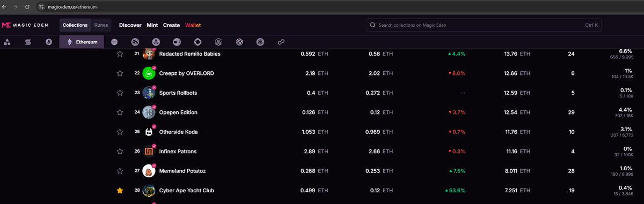Image resolution: width=644 pixels, height=204 pixels.
Task: Open the Discover menu
Action: 130,25
